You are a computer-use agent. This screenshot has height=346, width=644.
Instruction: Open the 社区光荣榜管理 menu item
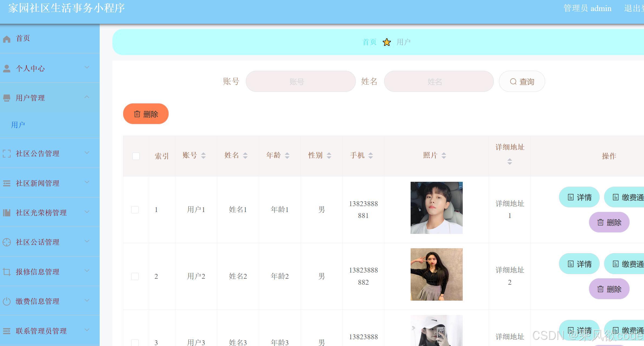pos(41,213)
